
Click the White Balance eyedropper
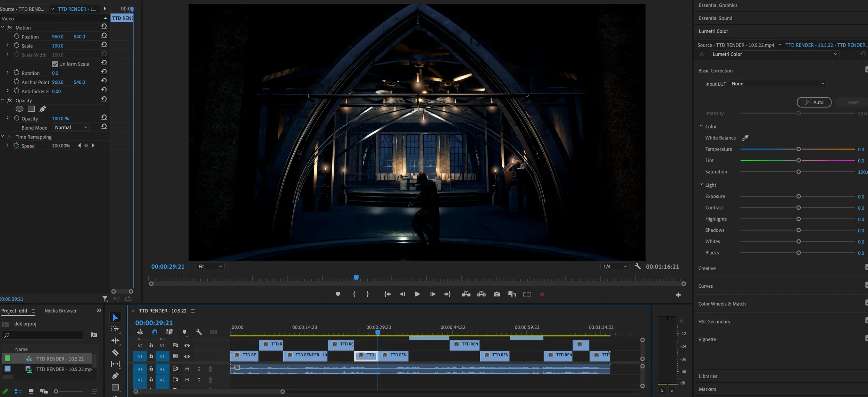[745, 138]
